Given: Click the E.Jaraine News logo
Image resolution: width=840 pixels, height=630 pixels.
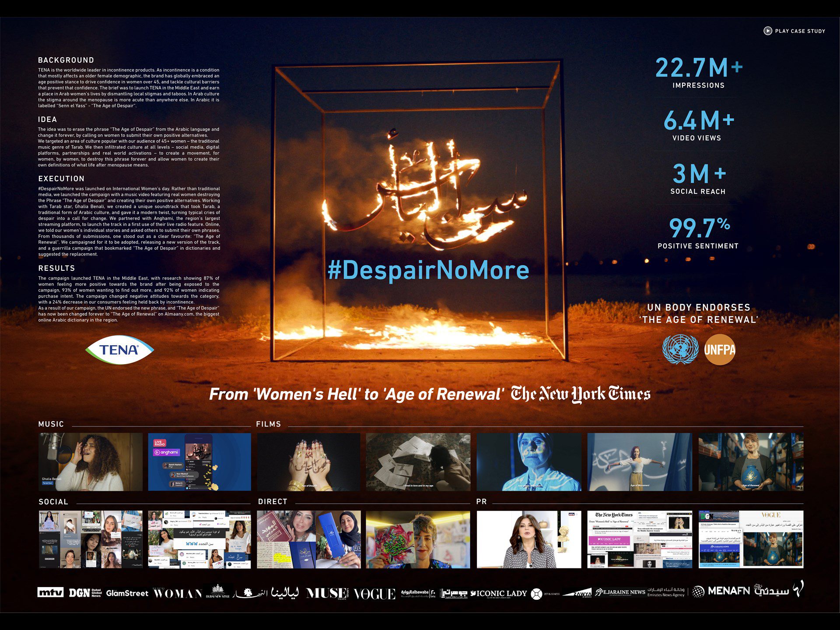Looking at the screenshot, I should [x=620, y=592].
